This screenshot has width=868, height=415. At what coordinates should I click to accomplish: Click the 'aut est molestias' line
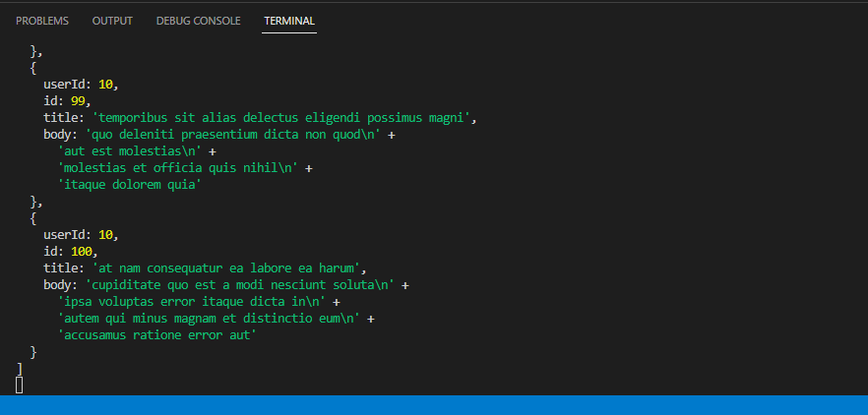tap(129, 151)
